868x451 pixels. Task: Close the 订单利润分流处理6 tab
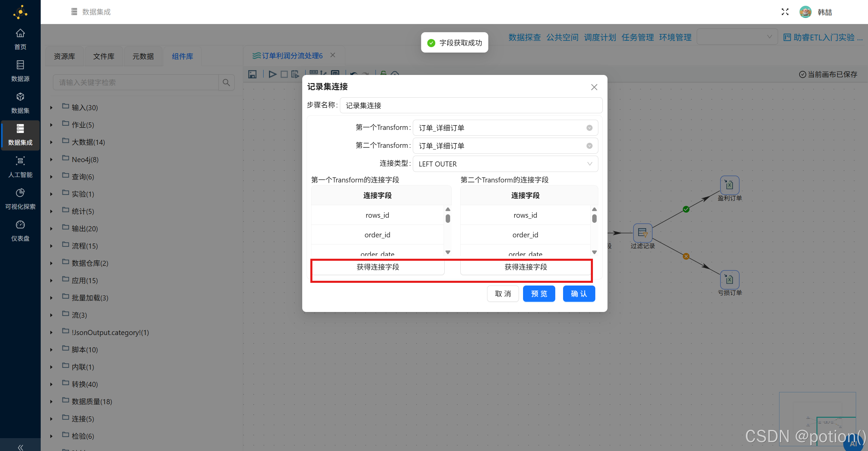(x=333, y=55)
